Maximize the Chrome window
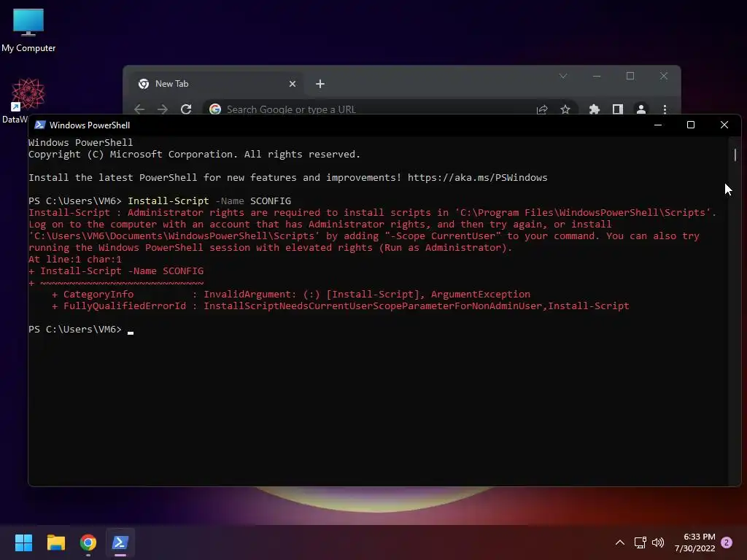Image resolution: width=747 pixels, height=560 pixels. coord(630,76)
